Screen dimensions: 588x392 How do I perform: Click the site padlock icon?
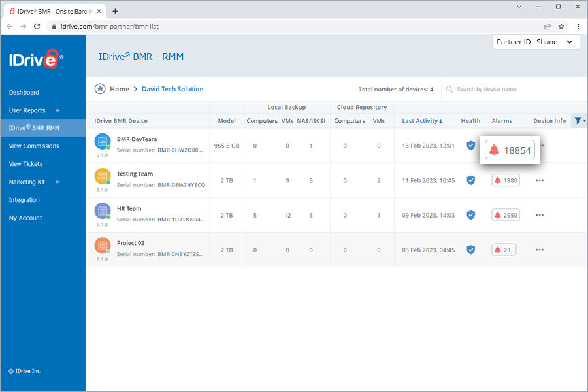[x=54, y=27]
